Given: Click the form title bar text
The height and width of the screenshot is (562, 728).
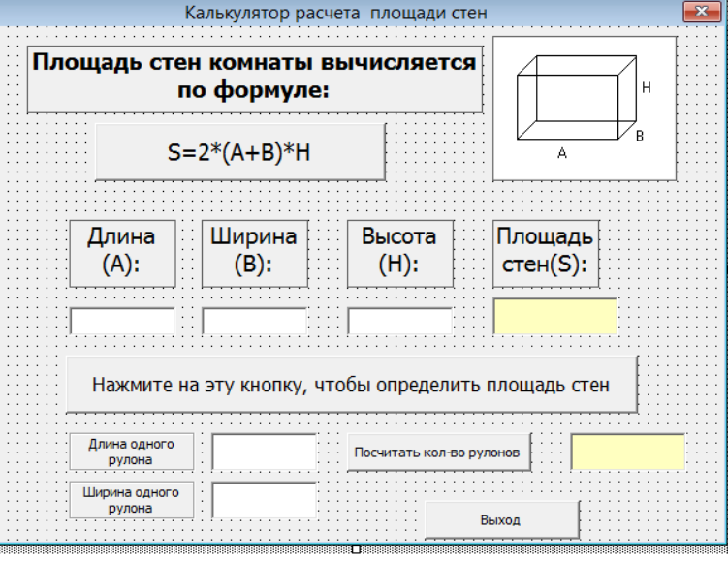Looking at the screenshot, I should click(x=335, y=13).
